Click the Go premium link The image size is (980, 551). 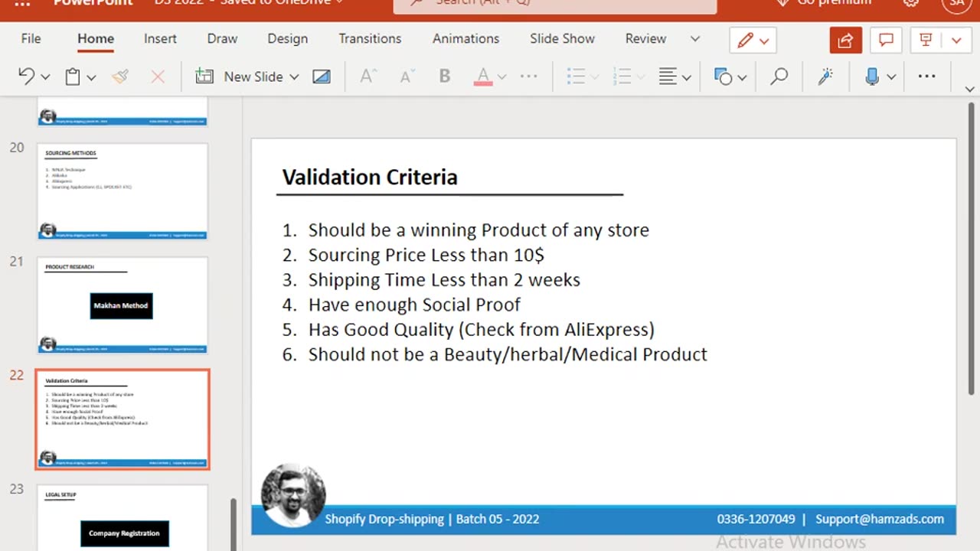824,3
